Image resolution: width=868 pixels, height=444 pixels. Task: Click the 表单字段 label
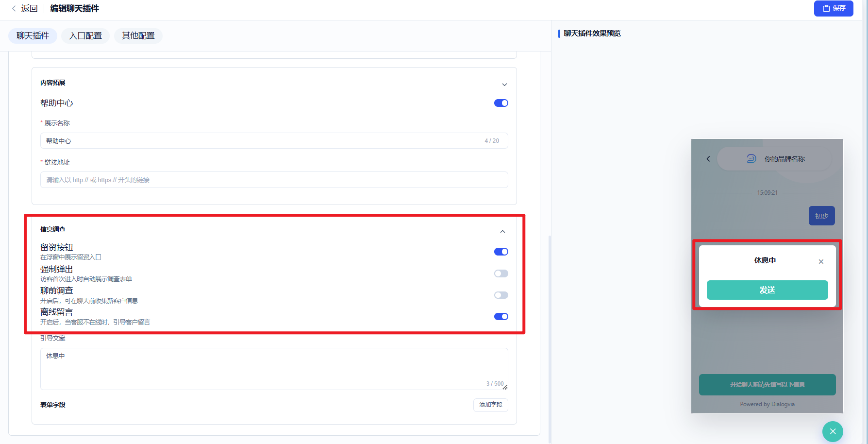pyautogui.click(x=53, y=405)
